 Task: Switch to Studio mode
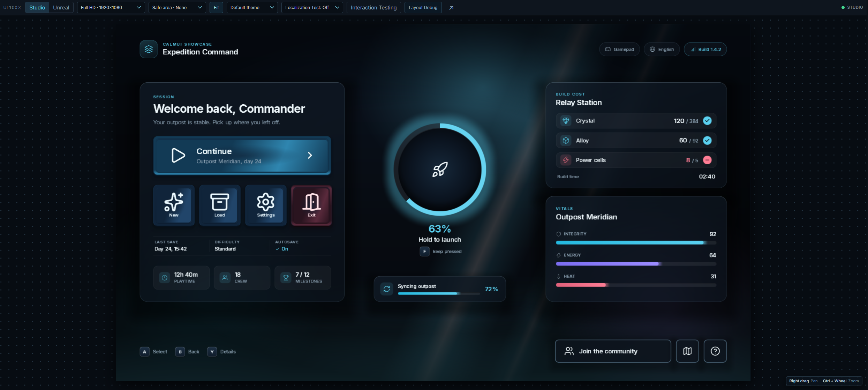pos(37,8)
